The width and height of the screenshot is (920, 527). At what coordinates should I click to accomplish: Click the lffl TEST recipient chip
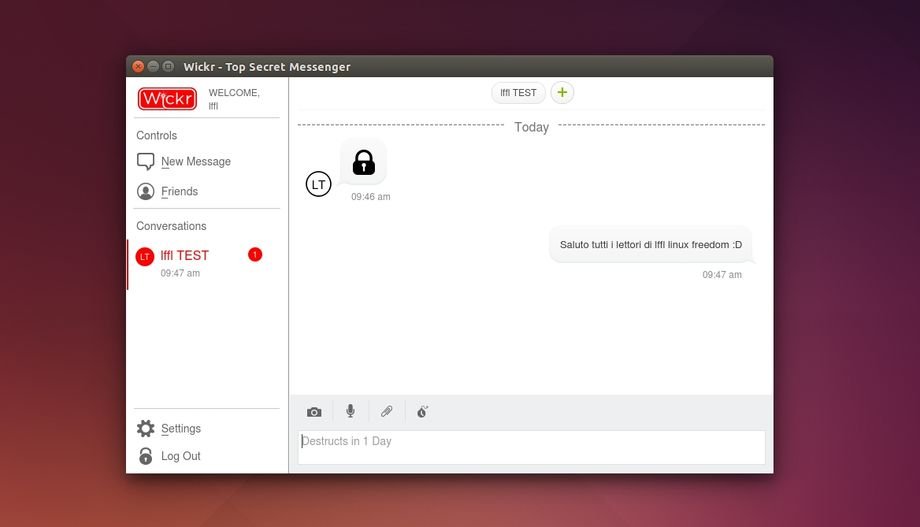click(518, 93)
